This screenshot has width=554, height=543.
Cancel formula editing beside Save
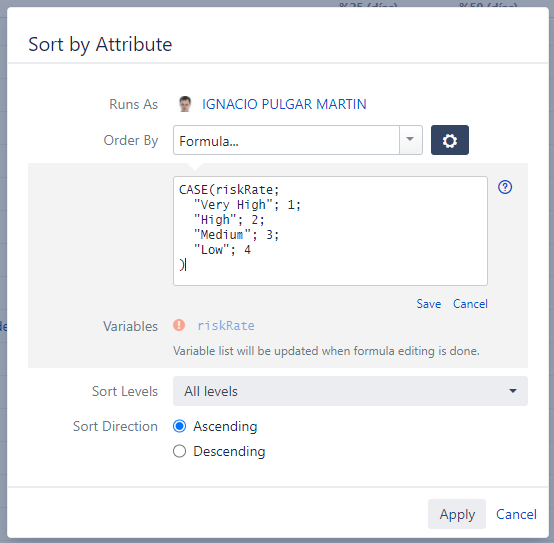tap(470, 304)
